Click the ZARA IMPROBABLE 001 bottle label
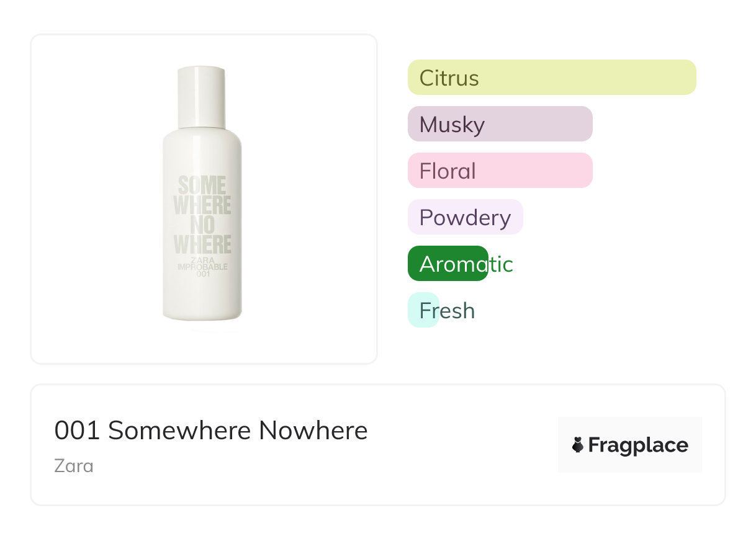The image size is (756, 536). (202, 267)
